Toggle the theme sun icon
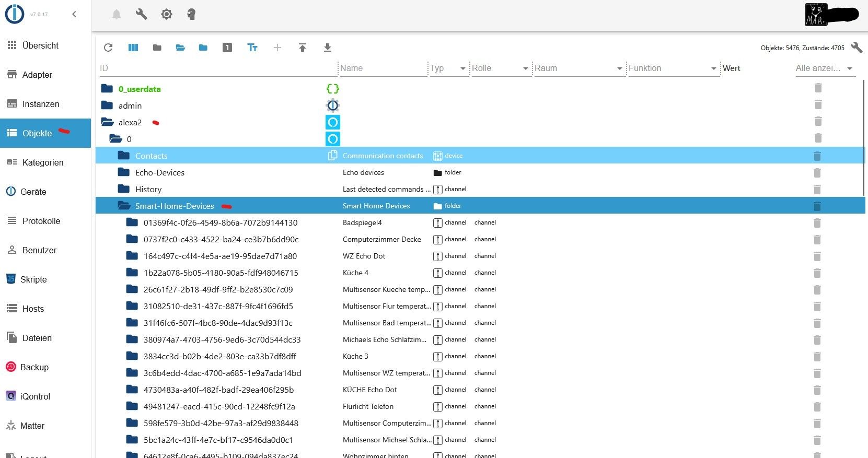868x458 pixels. 167,15
